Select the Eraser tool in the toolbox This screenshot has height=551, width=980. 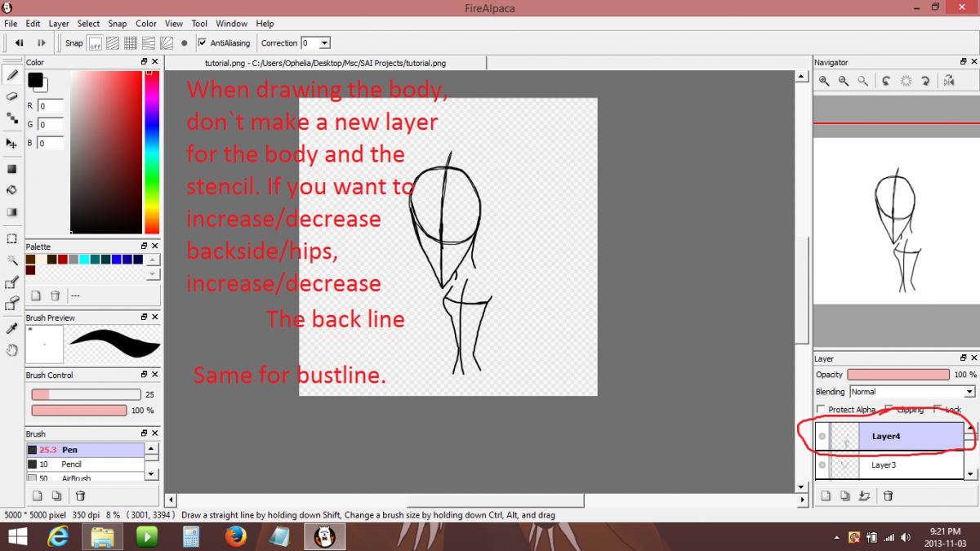click(x=12, y=96)
